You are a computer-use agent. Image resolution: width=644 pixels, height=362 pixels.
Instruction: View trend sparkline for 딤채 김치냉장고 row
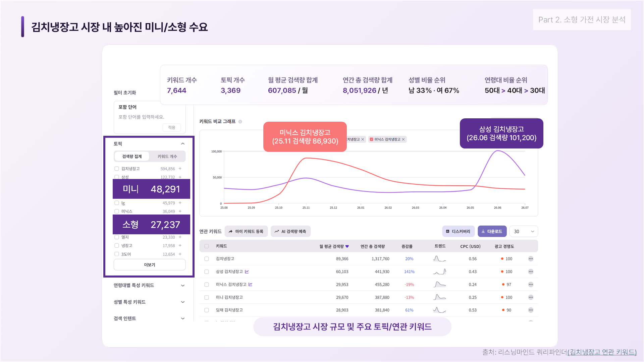(439, 310)
